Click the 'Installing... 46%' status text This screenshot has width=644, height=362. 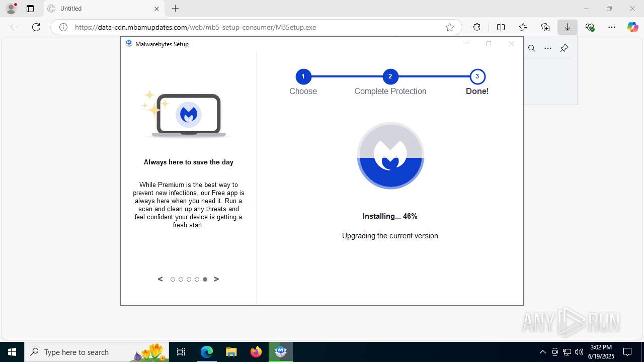click(x=390, y=216)
